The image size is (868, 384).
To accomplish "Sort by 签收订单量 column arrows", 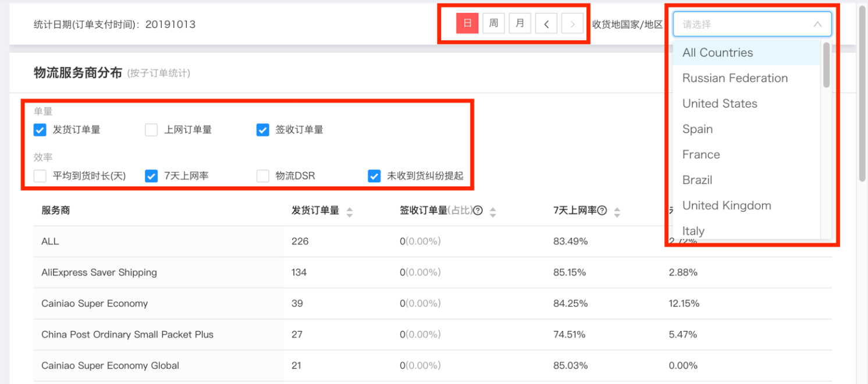I will pos(493,212).
